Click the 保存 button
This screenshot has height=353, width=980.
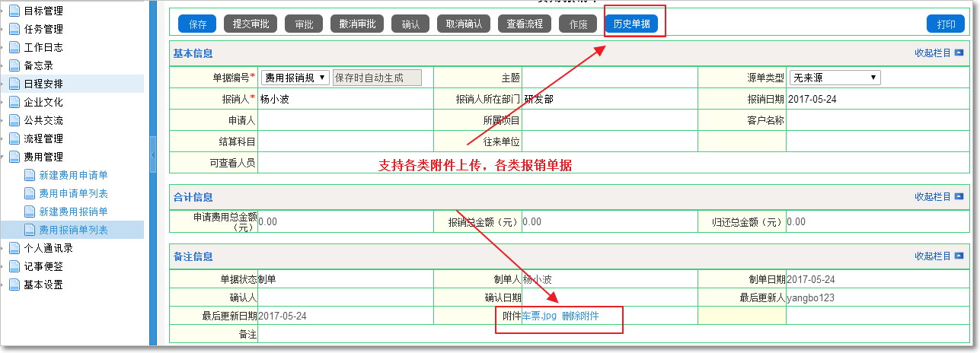(x=197, y=24)
